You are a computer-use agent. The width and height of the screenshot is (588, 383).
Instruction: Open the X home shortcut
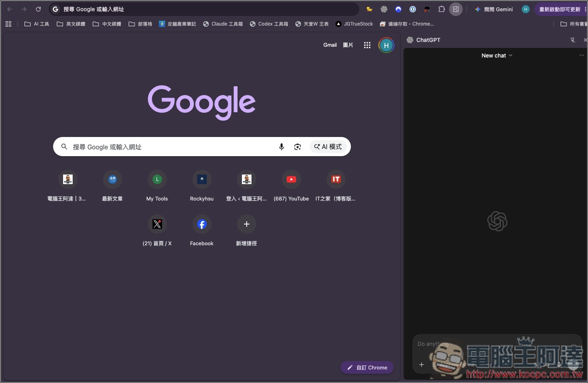coord(157,231)
